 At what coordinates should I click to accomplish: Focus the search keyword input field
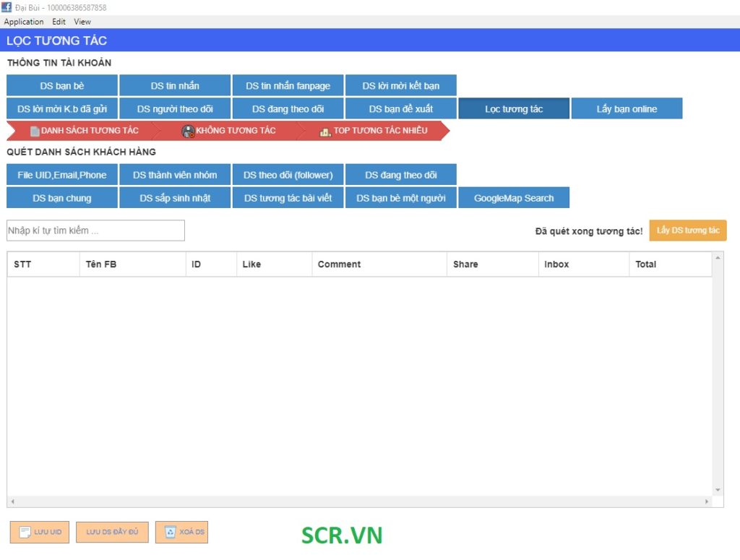(95, 231)
